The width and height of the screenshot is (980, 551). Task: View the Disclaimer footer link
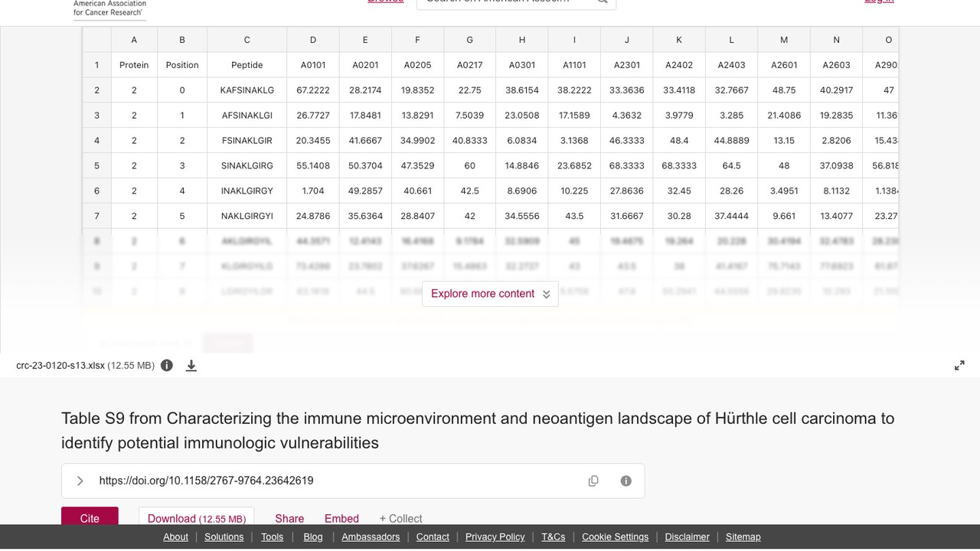687,537
